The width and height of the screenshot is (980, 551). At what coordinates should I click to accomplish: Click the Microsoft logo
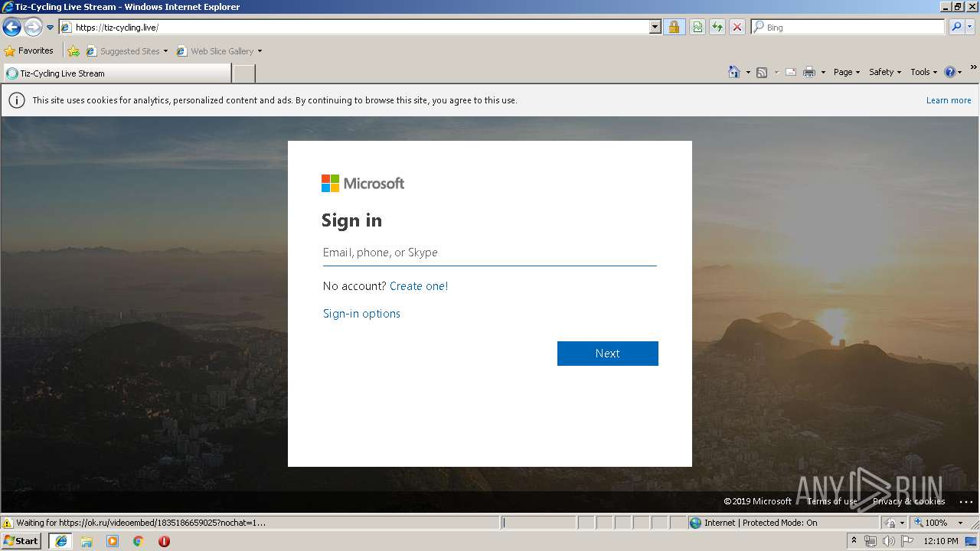coord(363,183)
